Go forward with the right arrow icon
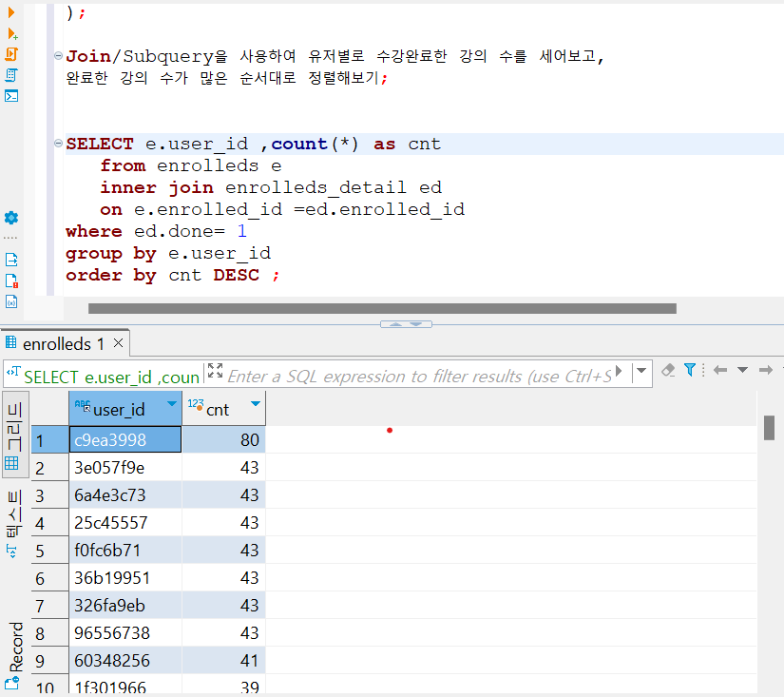The image size is (784, 697). coord(766,370)
